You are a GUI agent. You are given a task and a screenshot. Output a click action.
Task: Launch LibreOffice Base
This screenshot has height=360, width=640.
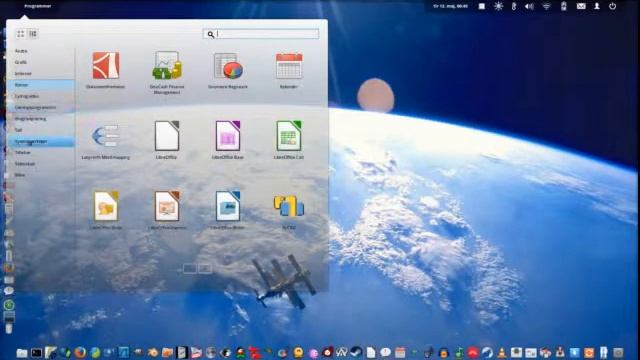(228, 140)
